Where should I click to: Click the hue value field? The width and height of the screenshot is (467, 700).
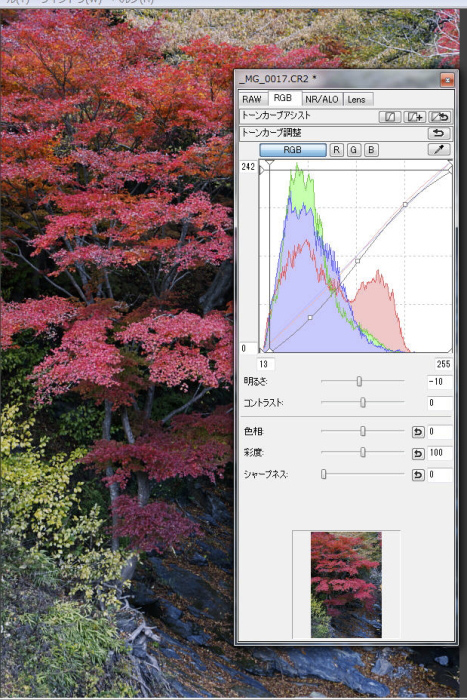click(440, 432)
